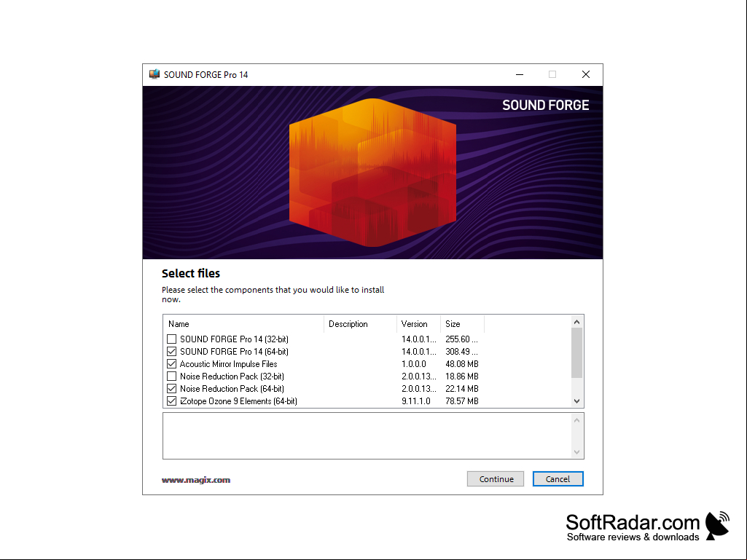Image resolution: width=747 pixels, height=560 pixels.
Task: Click size cell '22.14 MB'
Action: tap(461, 389)
